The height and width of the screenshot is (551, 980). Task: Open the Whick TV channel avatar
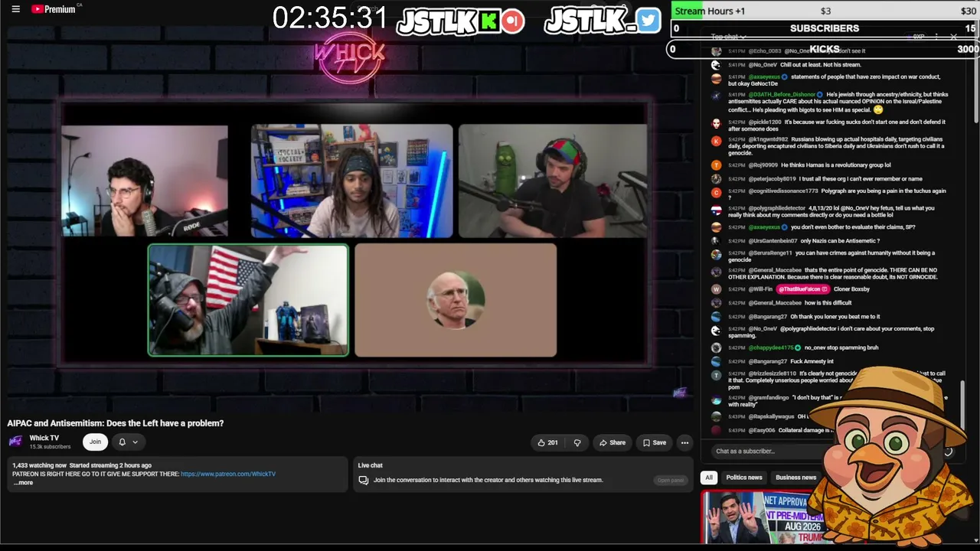pos(15,442)
